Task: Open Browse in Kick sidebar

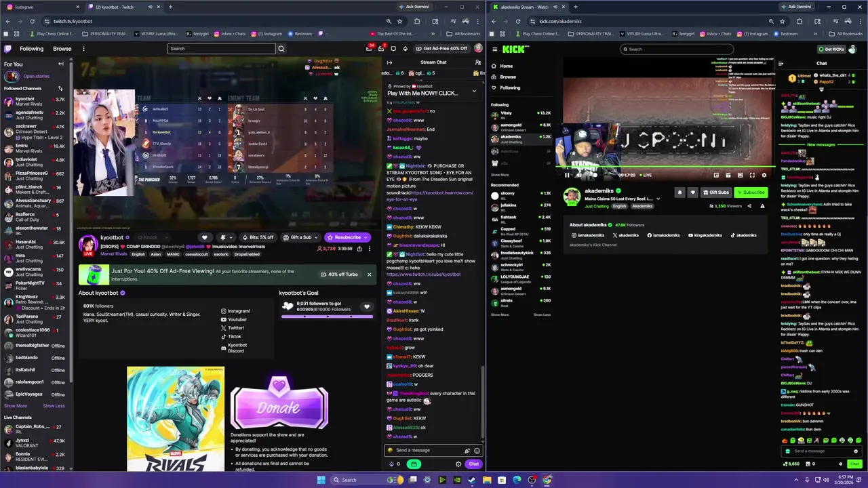Action: click(x=504, y=77)
